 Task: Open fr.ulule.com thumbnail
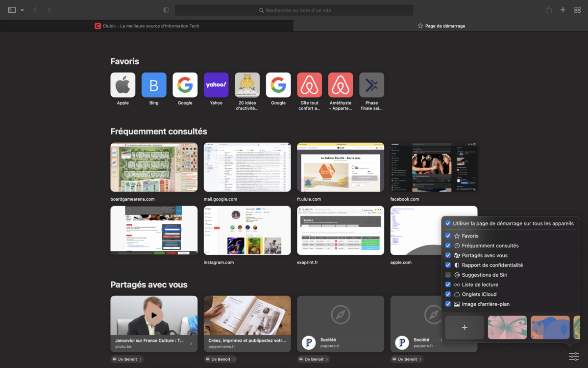pyautogui.click(x=341, y=167)
